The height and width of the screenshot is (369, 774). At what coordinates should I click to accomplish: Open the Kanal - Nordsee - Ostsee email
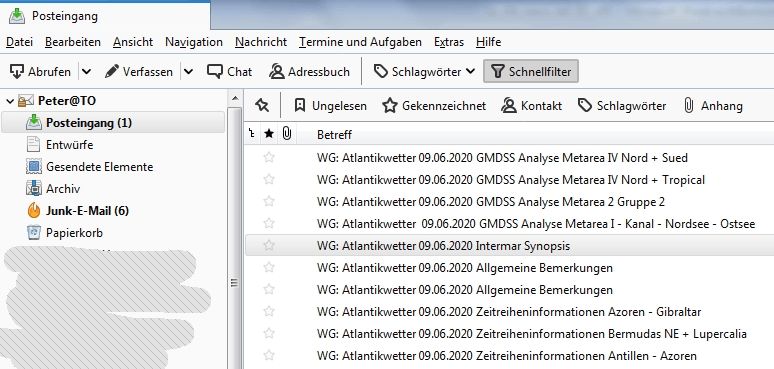coord(536,224)
